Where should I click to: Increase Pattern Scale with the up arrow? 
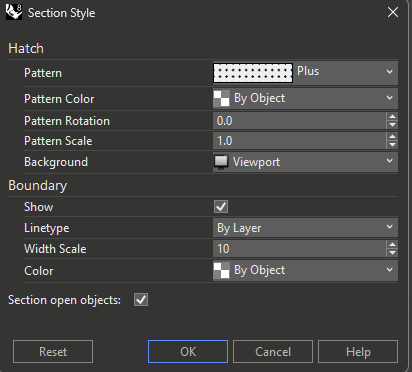point(392,137)
